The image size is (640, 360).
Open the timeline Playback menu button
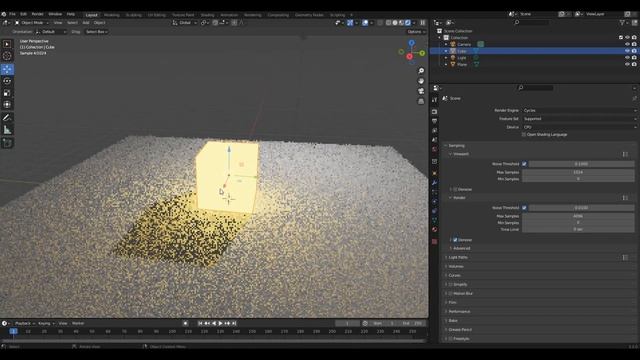click(24, 323)
